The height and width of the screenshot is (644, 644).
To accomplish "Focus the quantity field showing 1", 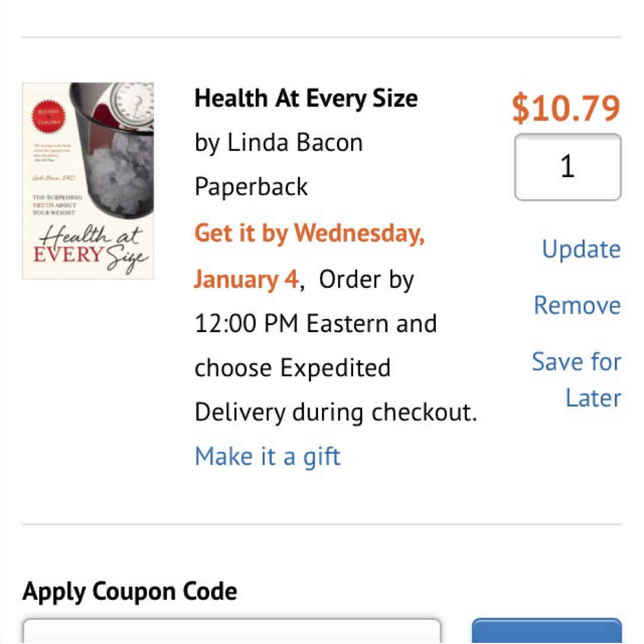I will click(568, 167).
